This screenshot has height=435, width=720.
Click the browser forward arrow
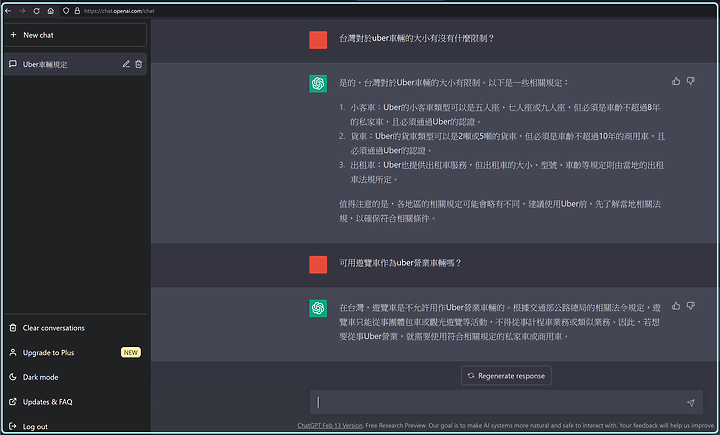tap(22, 11)
